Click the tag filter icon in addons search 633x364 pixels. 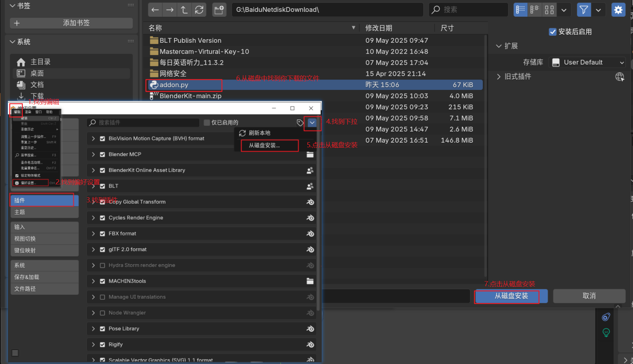[x=300, y=123]
